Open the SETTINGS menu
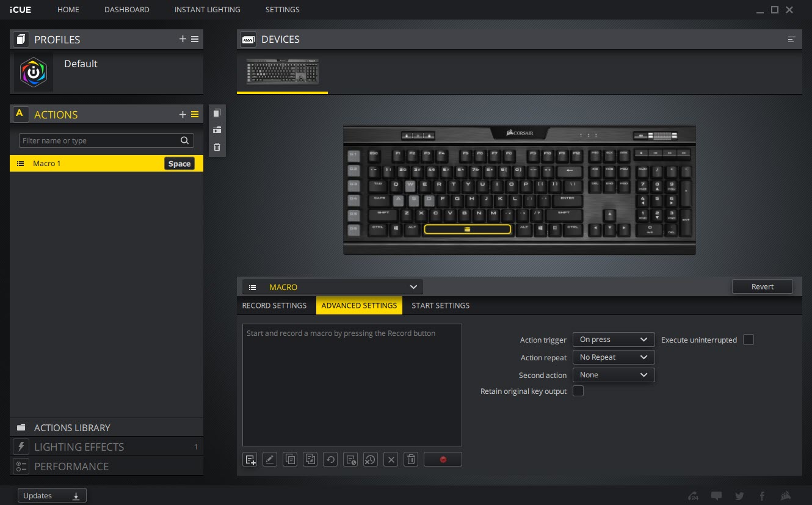The height and width of the screenshot is (505, 812). click(283, 10)
